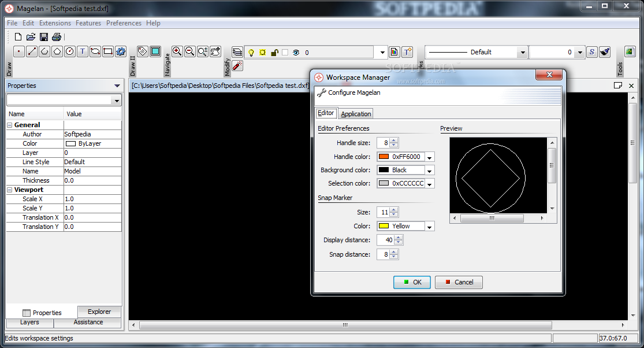Open the File menu
Viewport: 644px width, 348px height.
tap(12, 23)
